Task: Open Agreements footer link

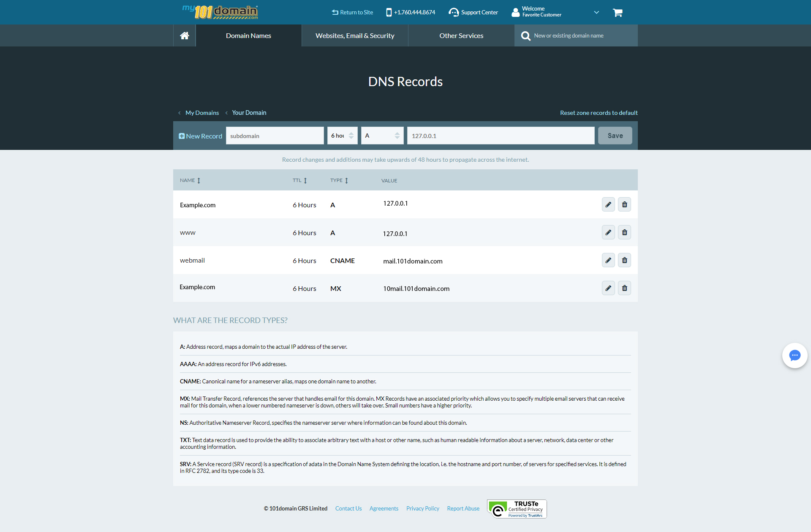Action: tap(384, 508)
